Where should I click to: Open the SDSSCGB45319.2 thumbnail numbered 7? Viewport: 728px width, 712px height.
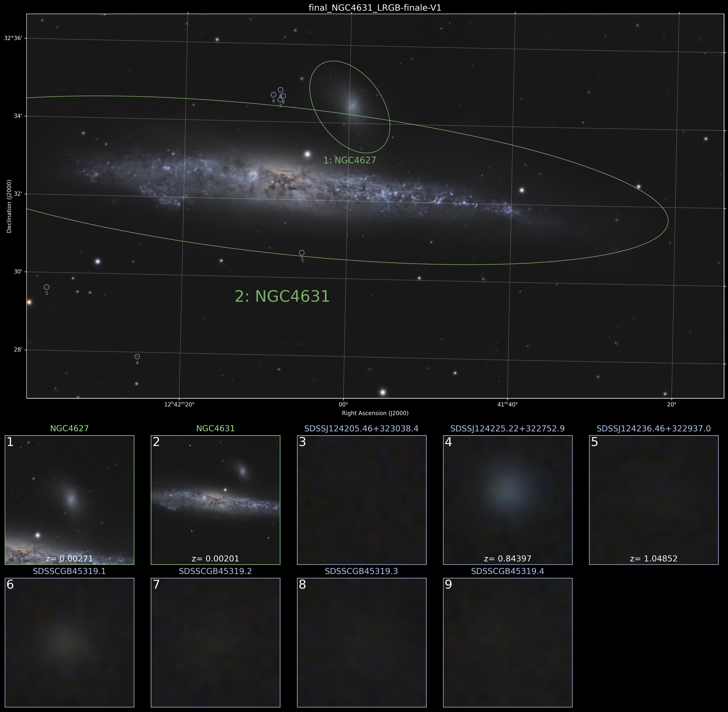tap(216, 642)
